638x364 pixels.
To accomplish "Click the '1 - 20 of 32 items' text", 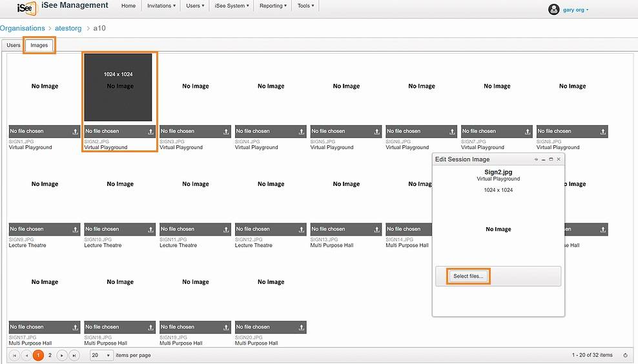I will pos(592,355).
